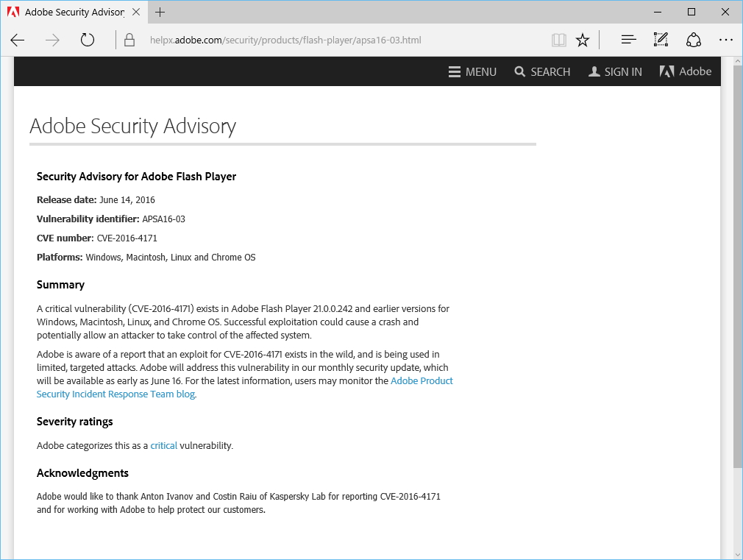This screenshot has width=743, height=560.
Task: Open the Adobe MENU hamburger
Action: tap(472, 71)
